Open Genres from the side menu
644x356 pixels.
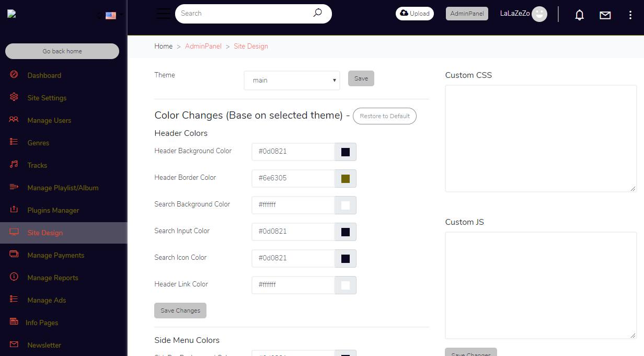(14, 142)
